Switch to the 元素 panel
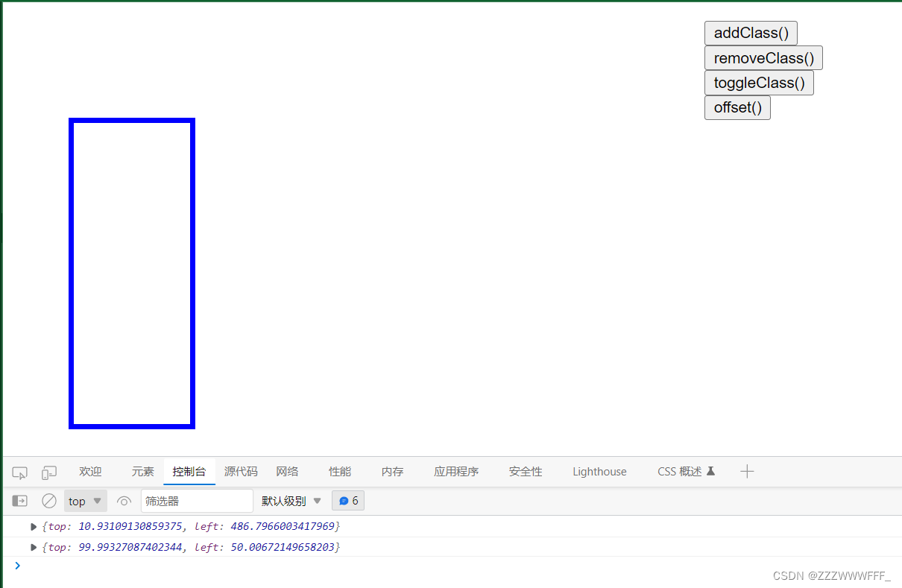Screen dimensions: 902x588 coord(142,471)
